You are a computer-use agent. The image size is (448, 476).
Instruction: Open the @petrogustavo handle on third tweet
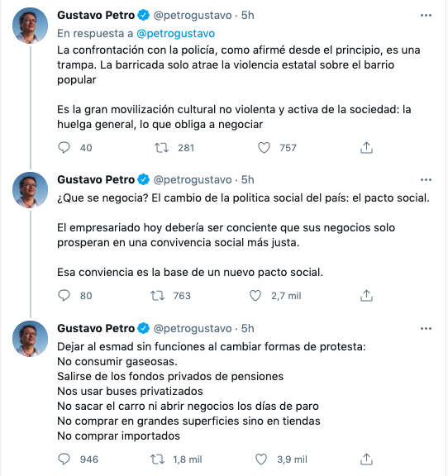click(x=193, y=328)
